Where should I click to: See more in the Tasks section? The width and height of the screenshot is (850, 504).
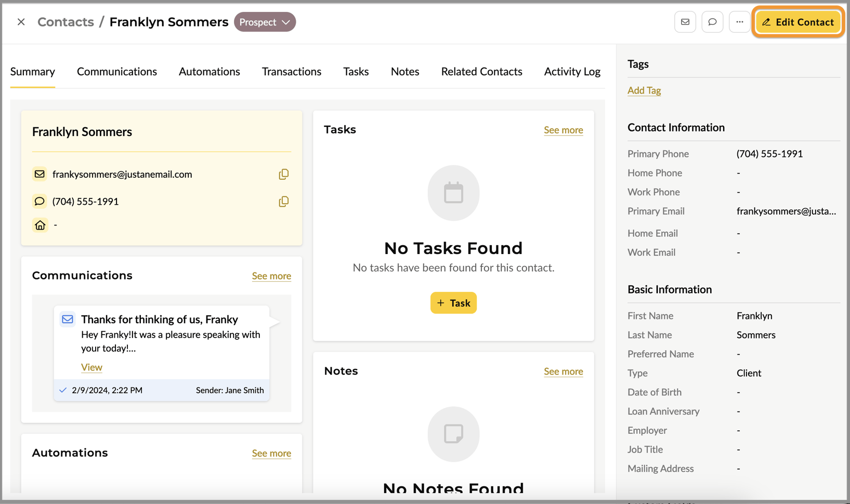[x=563, y=130]
